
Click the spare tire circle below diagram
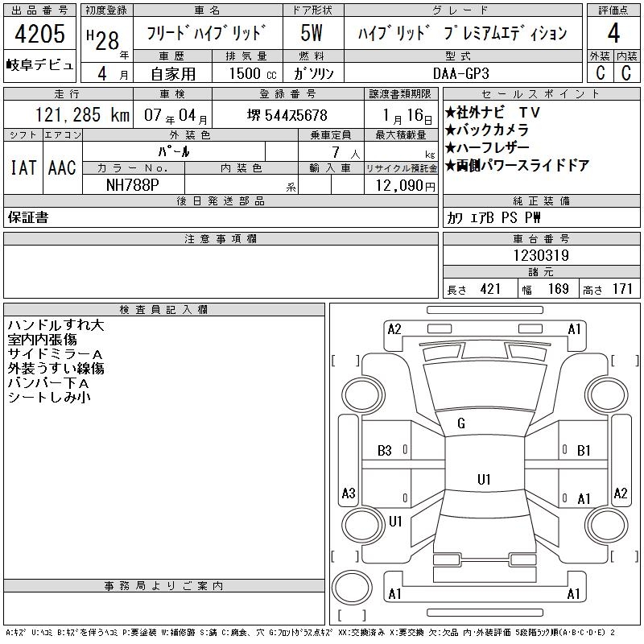[348, 586]
